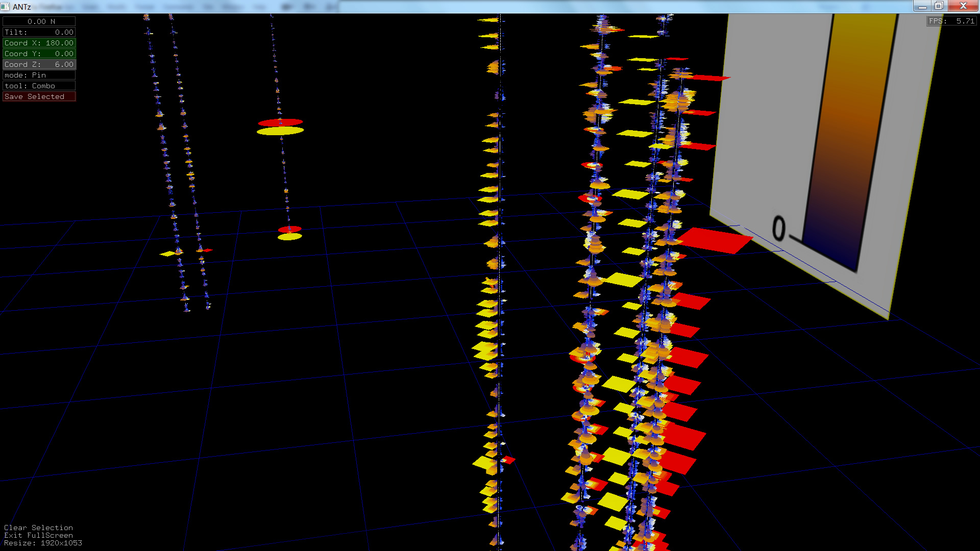Screen dimensions: 980x551
Task: Choose Exit FullScreen option
Action: click(38, 535)
